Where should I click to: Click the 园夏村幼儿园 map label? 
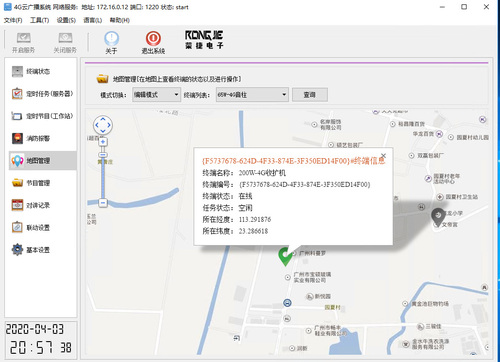tap(472, 137)
